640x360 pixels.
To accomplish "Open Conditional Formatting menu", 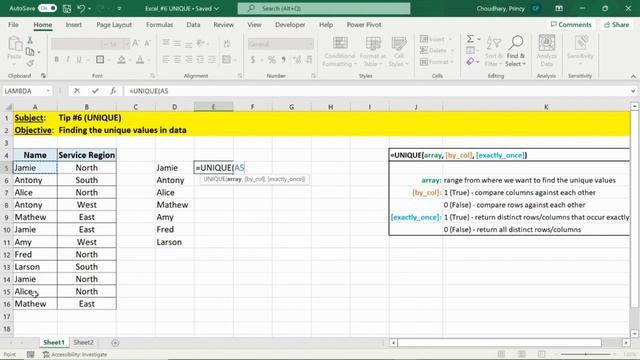I will pyautogui.click(x=340, y=51).
